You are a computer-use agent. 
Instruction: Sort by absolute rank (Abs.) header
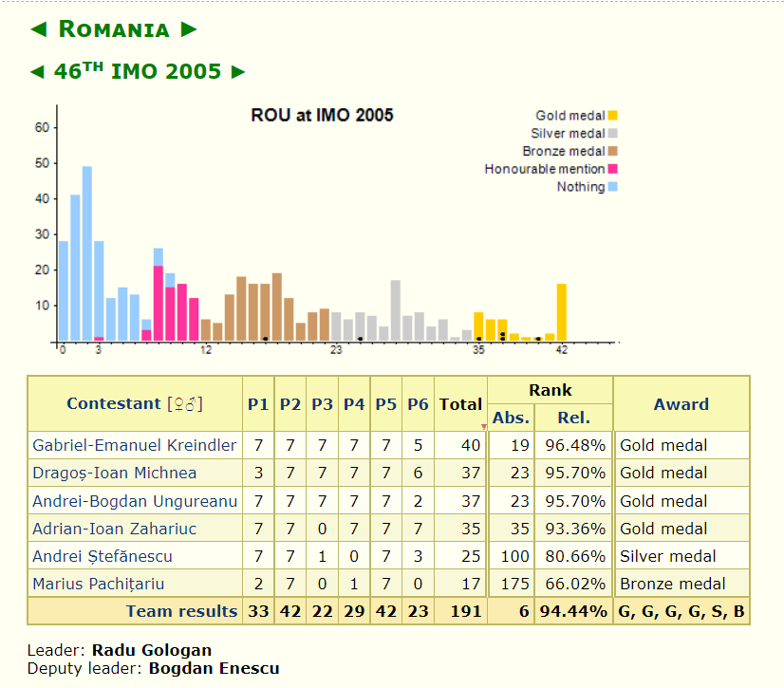tap(511, 418)
